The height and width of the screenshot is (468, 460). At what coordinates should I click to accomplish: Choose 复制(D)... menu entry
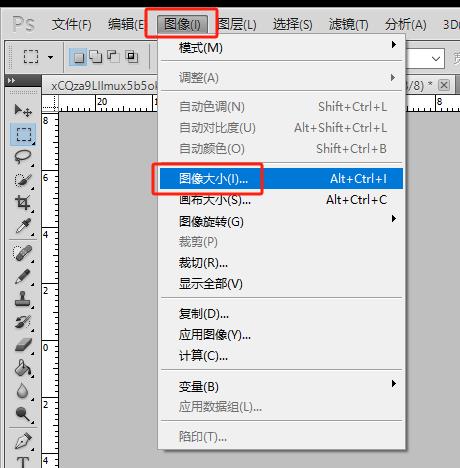pyautogui.click(x=282, y=314)
